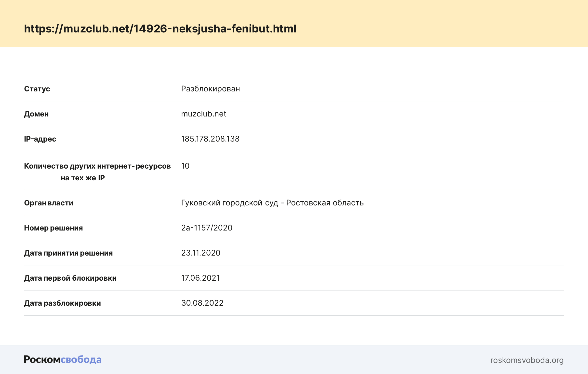This screenshot has width=588, height=374.
Task: Click first block date 17.06.2021
Action: point(200,278)
